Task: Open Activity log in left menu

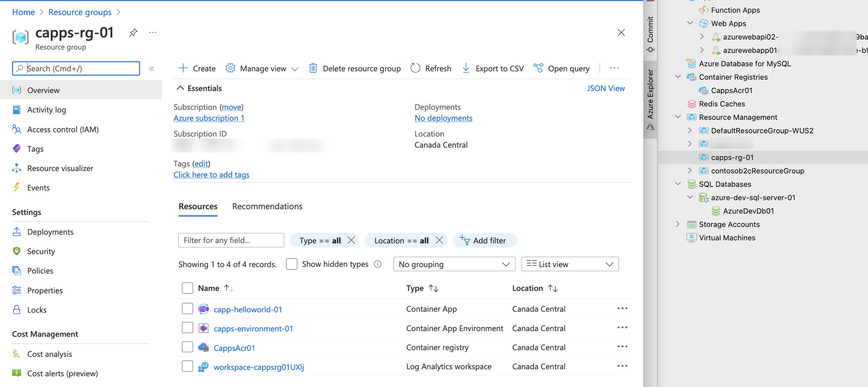Action: (47, 110)
